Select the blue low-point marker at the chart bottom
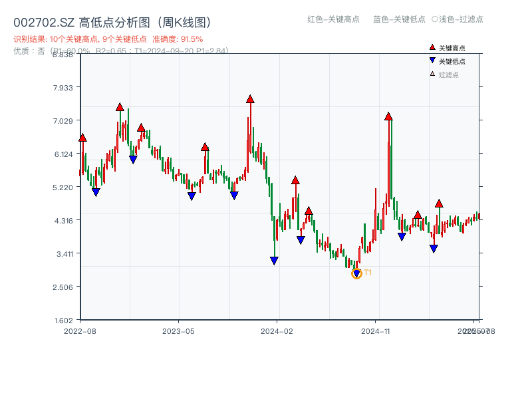 [275, 260]
